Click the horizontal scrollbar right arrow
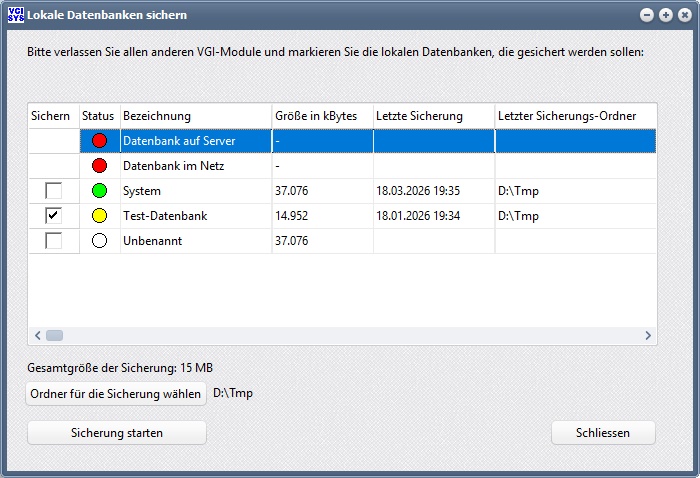 tap(647, 336)
